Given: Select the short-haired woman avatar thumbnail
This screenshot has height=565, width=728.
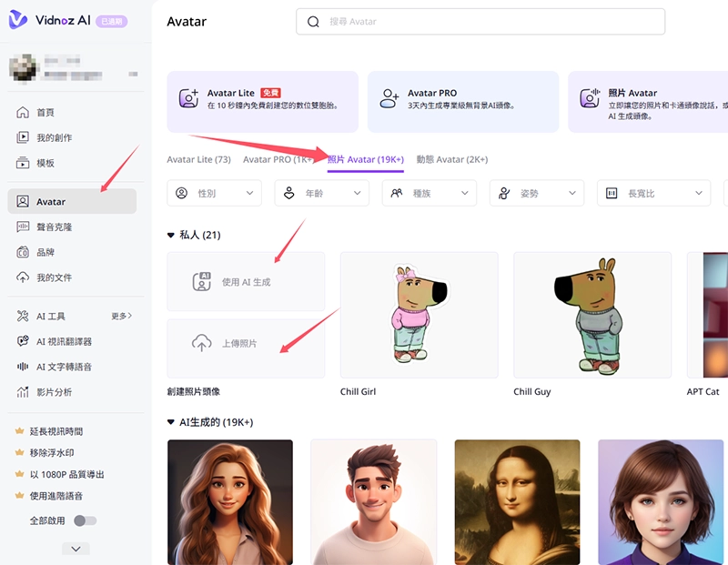Looking at the screenshot, I should click(x=661, y=502).
